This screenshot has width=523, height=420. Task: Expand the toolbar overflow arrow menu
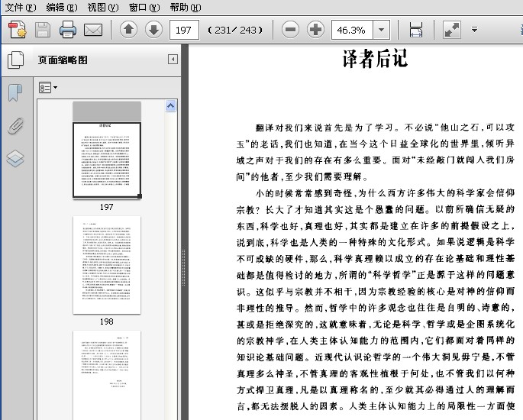tap(474, 30)
